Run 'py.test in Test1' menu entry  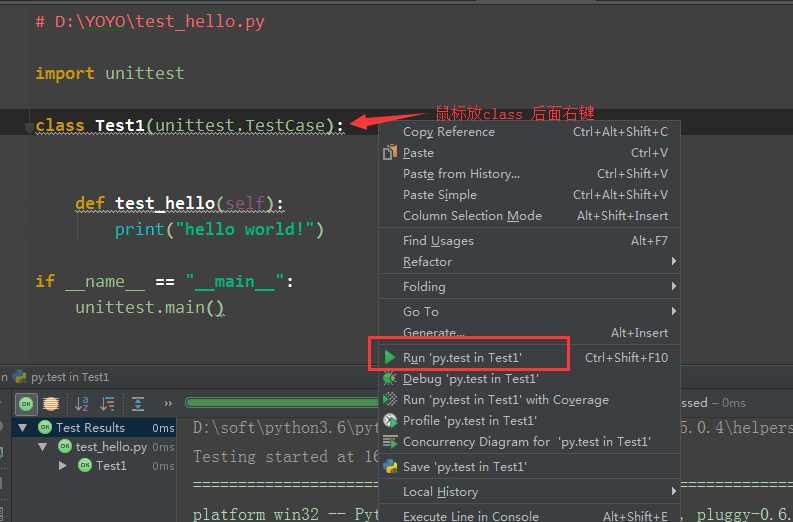click(530, 358)
